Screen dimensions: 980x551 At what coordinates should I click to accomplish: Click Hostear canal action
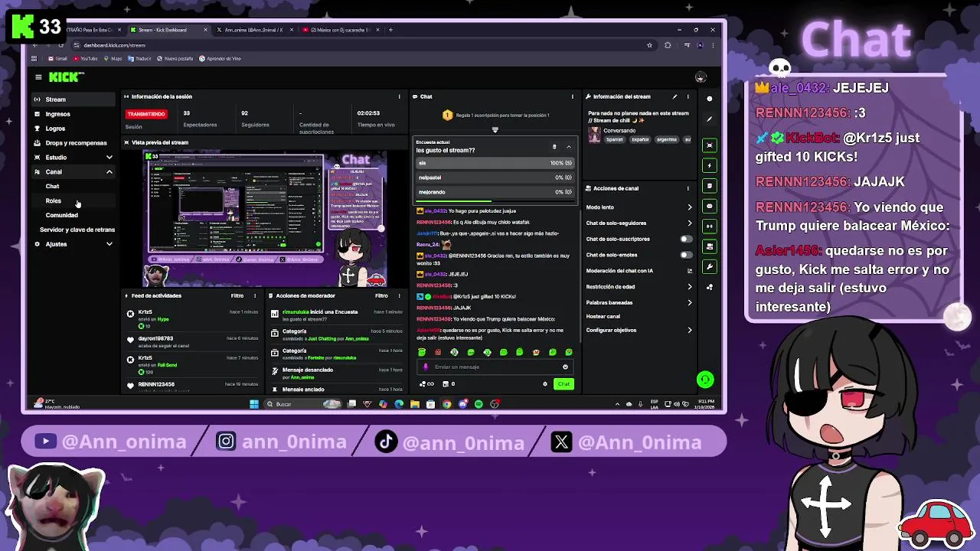603,316
